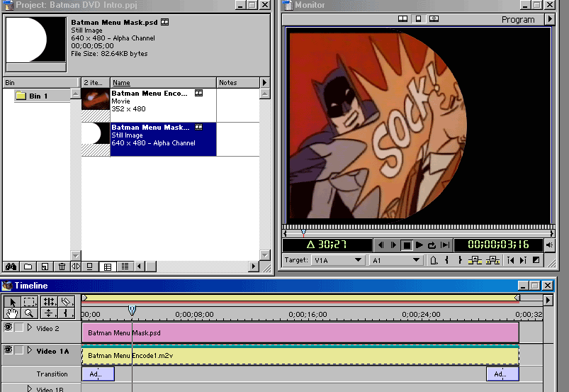Add a marker in Monitor

[x=434, y=260]
